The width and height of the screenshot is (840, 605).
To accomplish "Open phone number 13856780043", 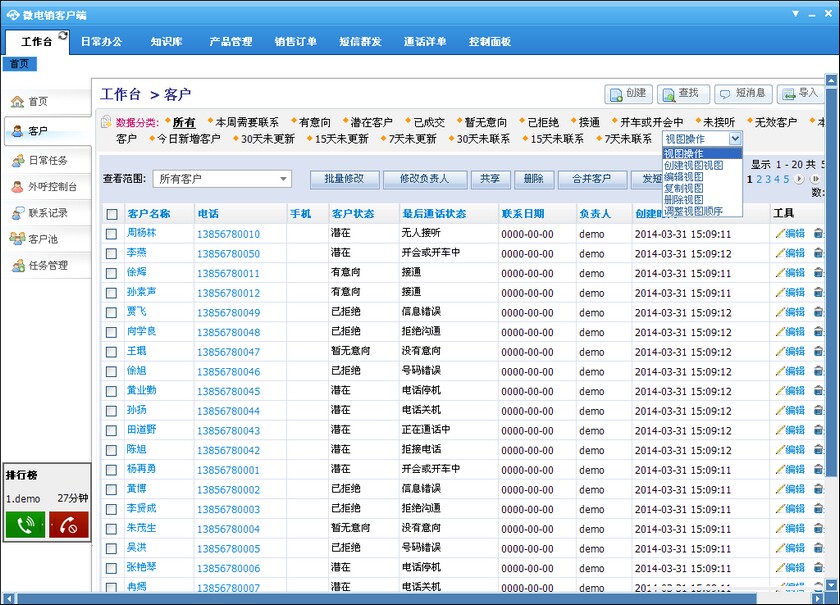I will 229,431.
